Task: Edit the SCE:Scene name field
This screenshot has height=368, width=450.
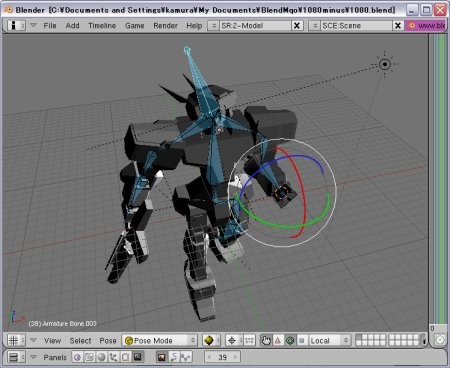Action: (356, 26)
